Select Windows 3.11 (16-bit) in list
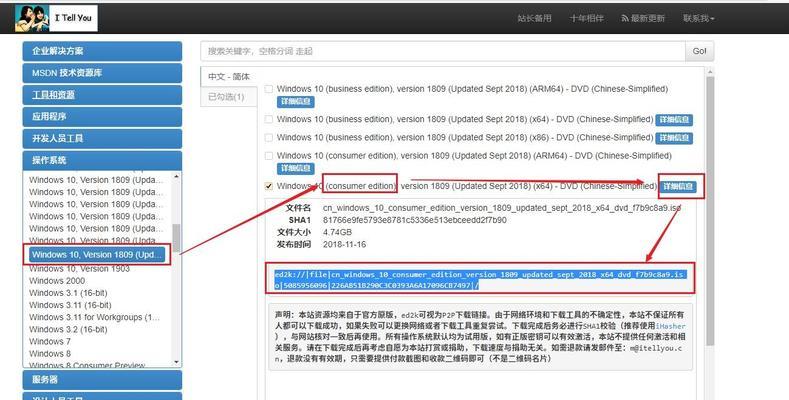 click(x=70, y=305)
